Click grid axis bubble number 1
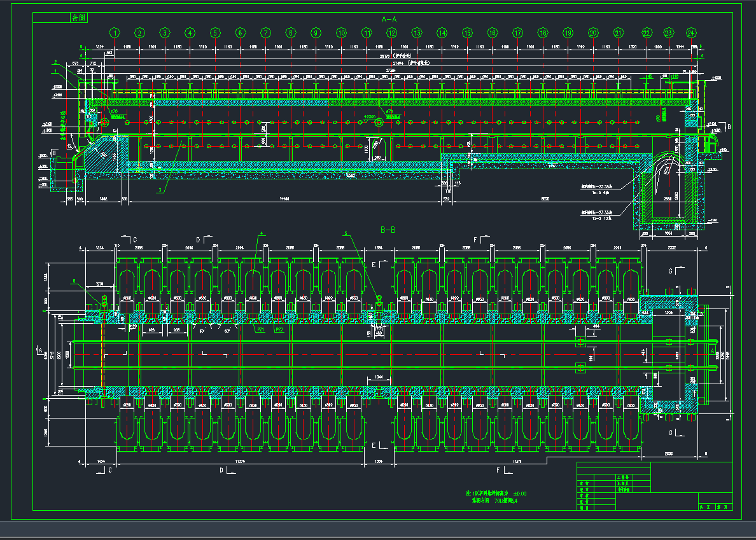This screenshot has width=756, height=540. [x=115, y=32]
